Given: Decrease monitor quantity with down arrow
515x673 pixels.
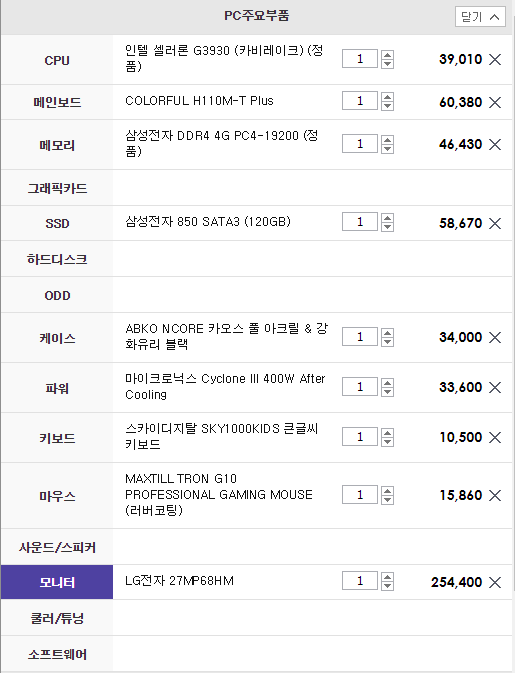Looking at the screenshot, I should pyautogui.click(x=387, y=586).
